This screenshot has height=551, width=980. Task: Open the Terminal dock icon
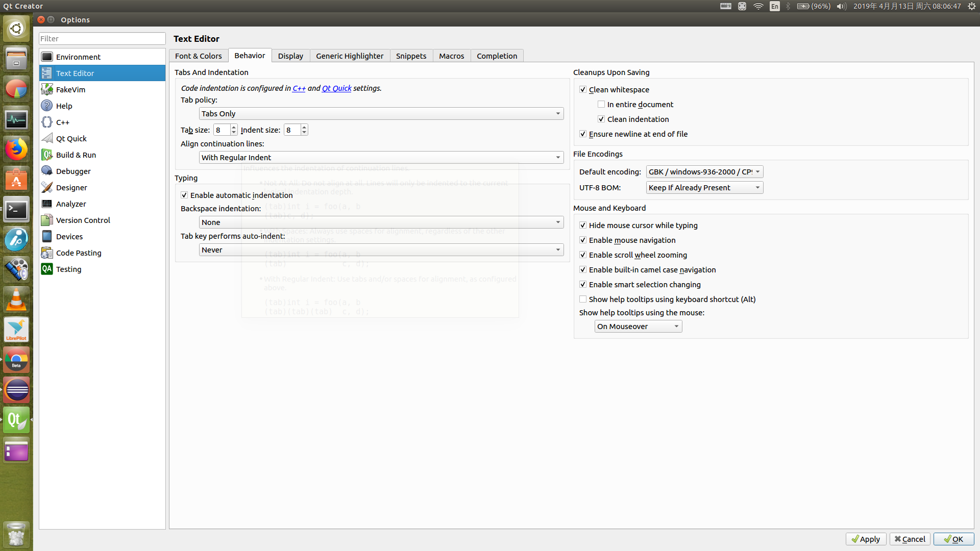[x=16, y=210]
